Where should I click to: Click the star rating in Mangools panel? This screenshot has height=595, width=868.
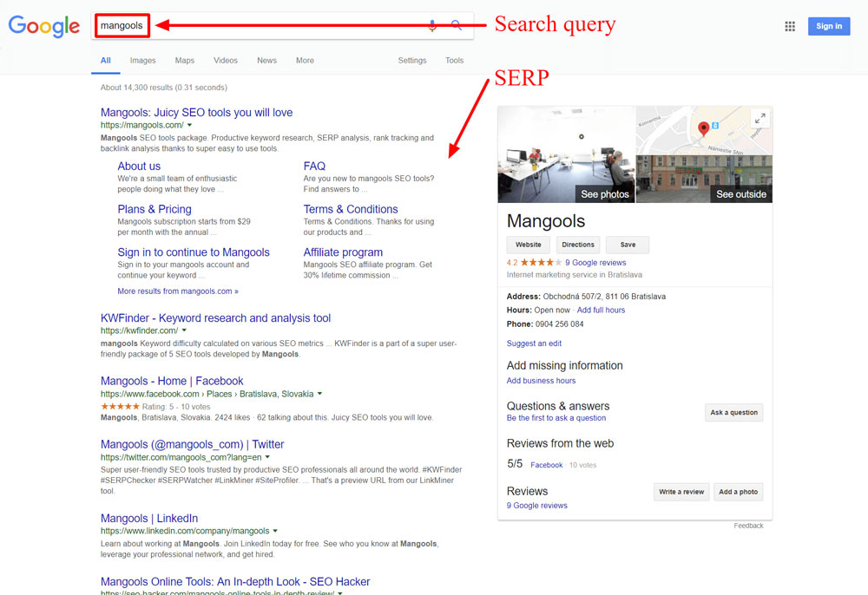tap(541, 263)
